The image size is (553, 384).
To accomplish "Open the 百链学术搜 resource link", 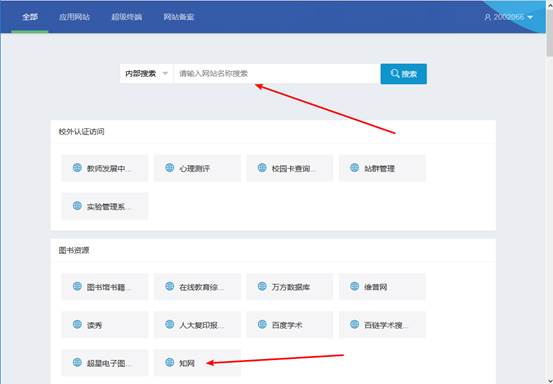I will click(382, 325).
